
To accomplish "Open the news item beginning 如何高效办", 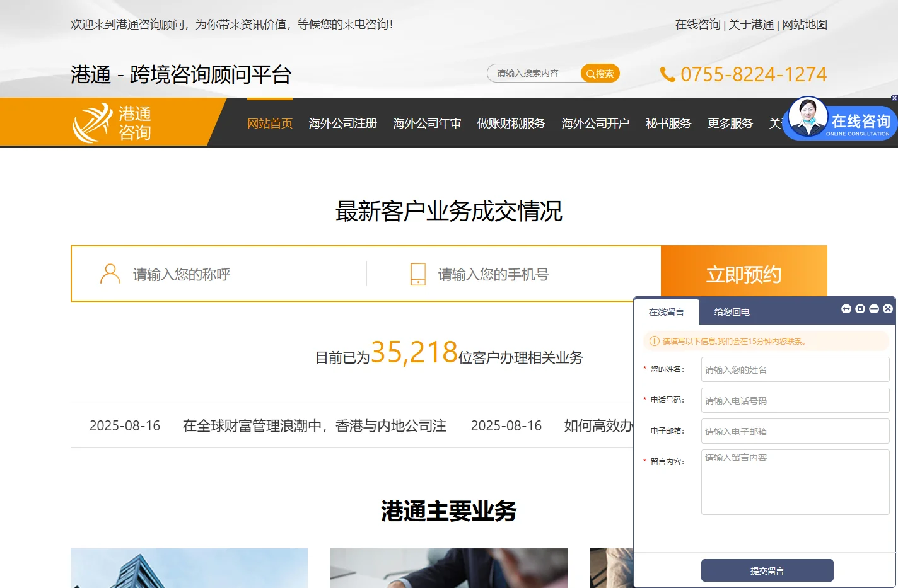I will click(598, 426).
